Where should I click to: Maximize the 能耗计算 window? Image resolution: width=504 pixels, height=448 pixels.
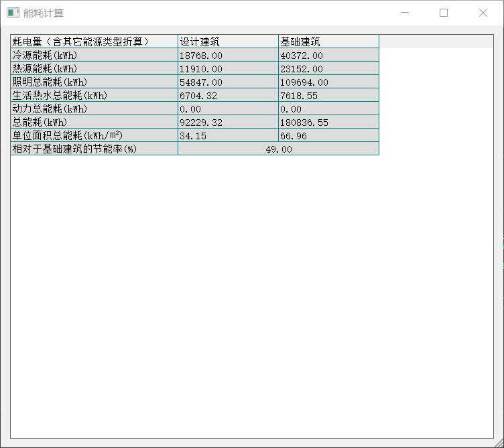pyautogui.click(x=444, y=13)
